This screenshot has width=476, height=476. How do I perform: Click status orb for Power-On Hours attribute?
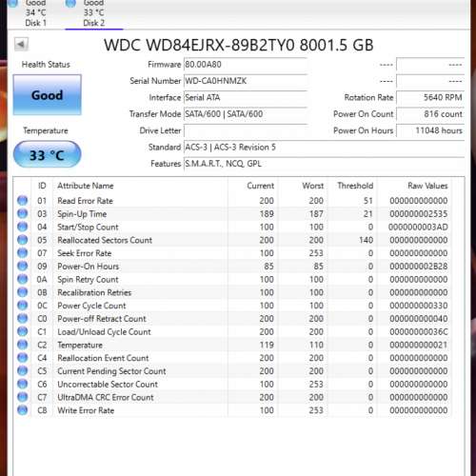[22, 266]
